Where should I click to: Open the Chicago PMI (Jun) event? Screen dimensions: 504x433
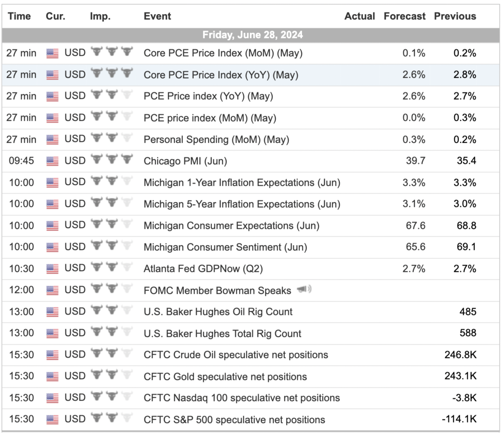click(x=185, y=161)
